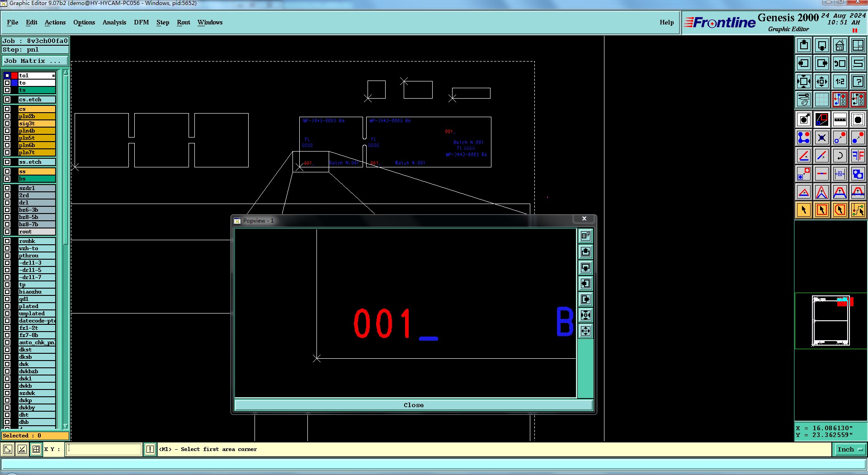Pan the main view right

pyautogui.click(x=822, y=63)
